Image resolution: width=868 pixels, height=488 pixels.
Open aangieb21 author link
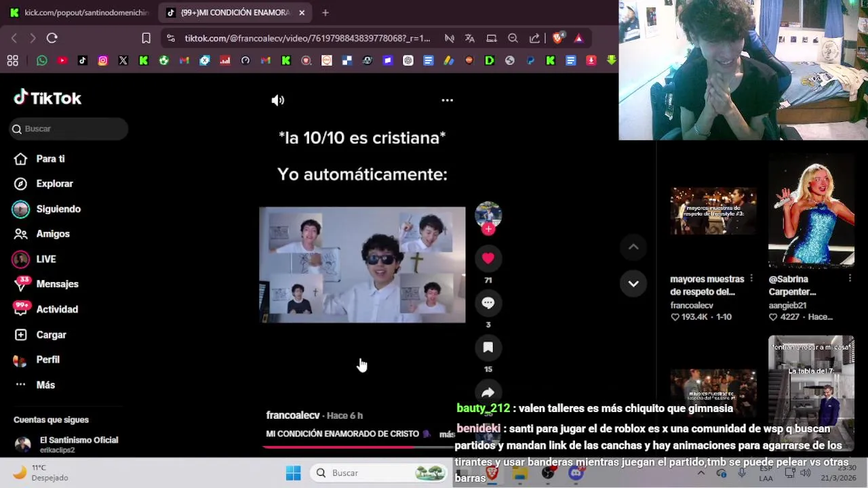click(787, 306)
